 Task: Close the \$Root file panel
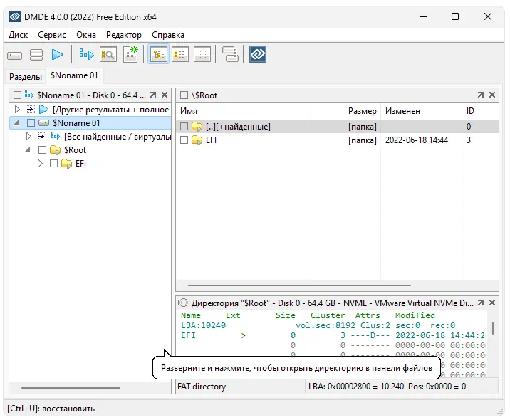pyautogui.click(x=492, y=95)
